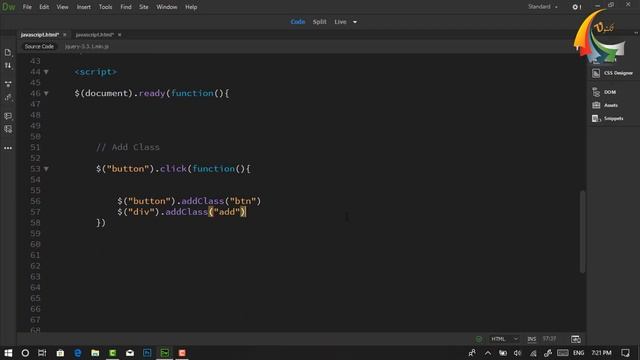Open the Help menu
This screenshot has width=640, height=360.
coord(191,7)
